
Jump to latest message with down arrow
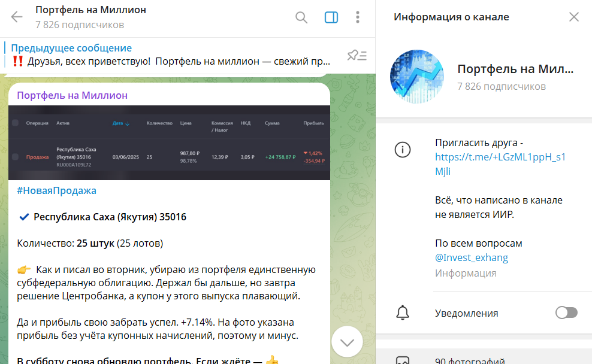tap(347, 342)
